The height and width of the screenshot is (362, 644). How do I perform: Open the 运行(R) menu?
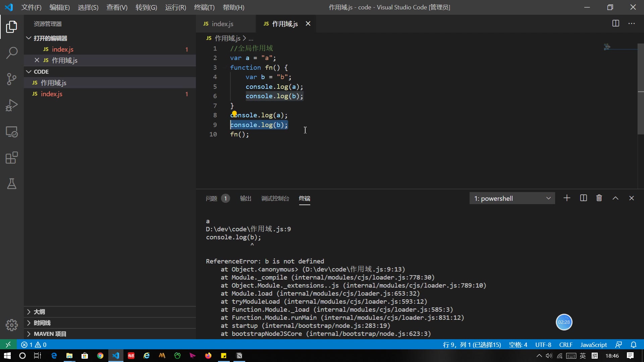coord(175,7)
